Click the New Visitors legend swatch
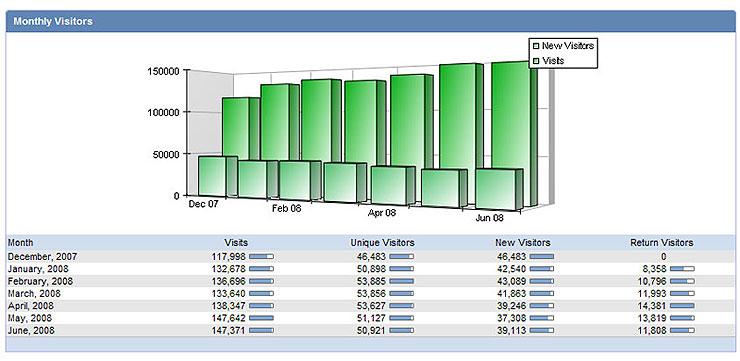Screen dimensions: 740x361 click(536, 46)
